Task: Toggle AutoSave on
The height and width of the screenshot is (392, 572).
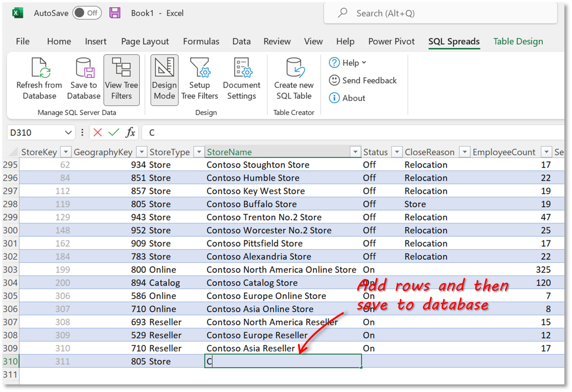Action: [87, 13]
